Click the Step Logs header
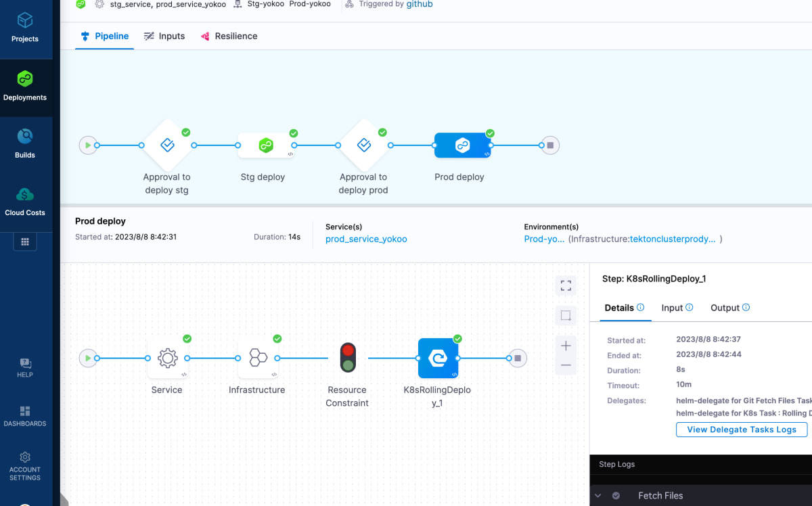This screenshot has width=812, height=506. pos(617,465)
